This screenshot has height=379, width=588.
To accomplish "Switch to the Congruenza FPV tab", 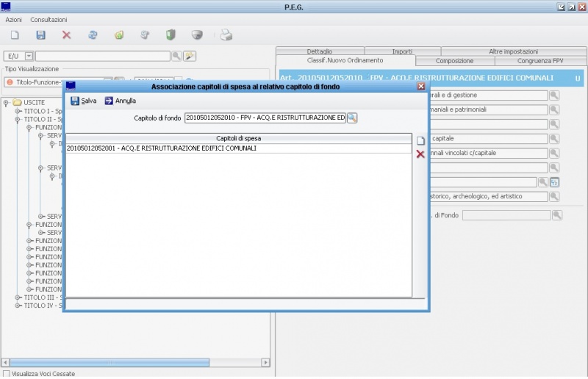I will (540, 61).
